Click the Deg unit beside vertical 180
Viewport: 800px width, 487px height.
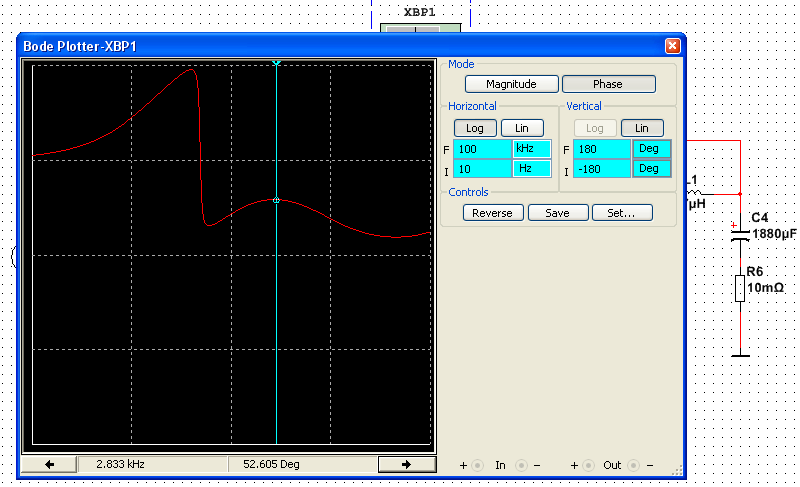[652, 149]
